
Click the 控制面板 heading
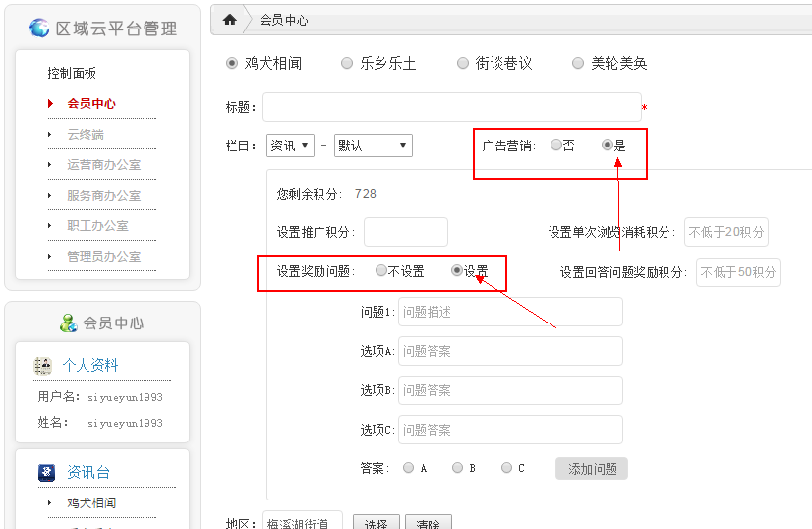tap(72, 73)
